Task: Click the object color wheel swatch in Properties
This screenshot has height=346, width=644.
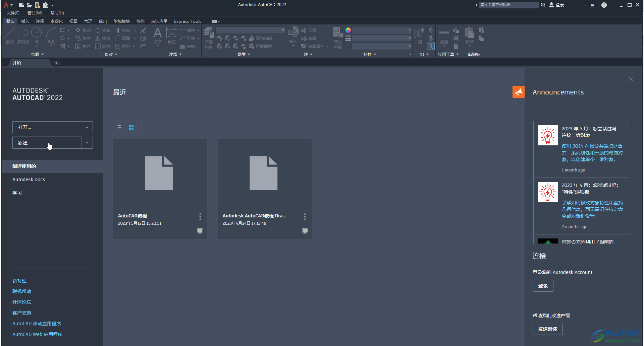Action: 348,30
